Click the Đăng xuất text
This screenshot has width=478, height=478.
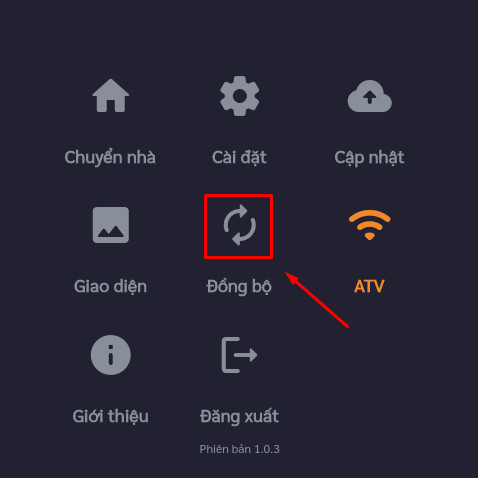pyautogui.click(x=239, y=417)
